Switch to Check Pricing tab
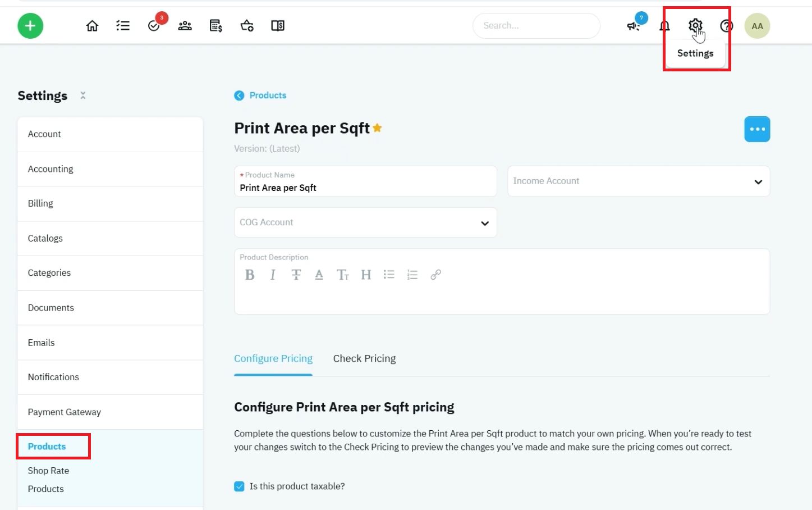The image size is (812, 510). pyautogui.click(x=364, y=358)
